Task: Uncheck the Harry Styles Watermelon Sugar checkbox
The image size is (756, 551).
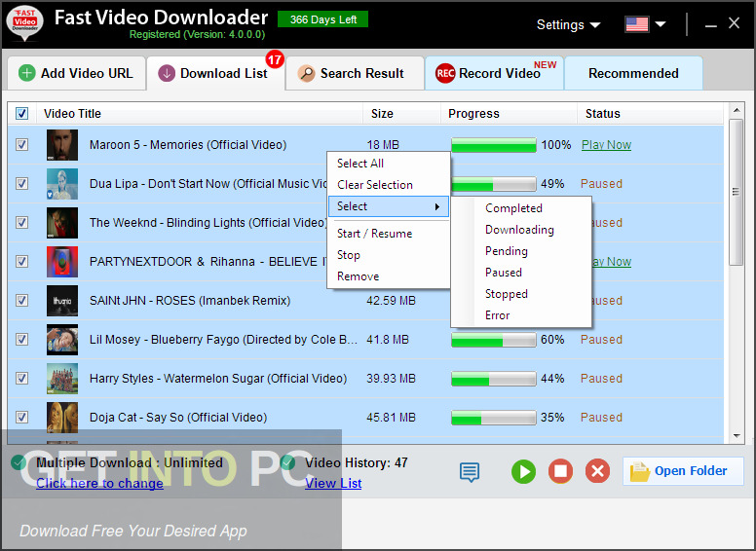Action: [21, 379]
